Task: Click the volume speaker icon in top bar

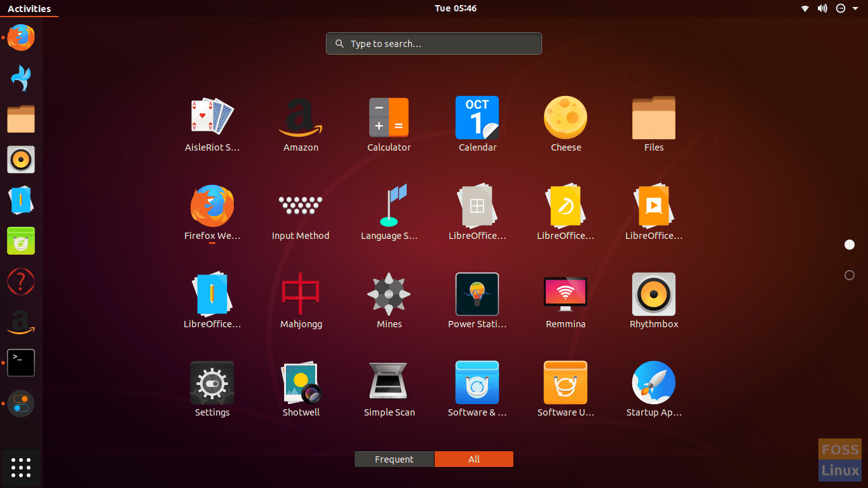Action: (x=822, y=8)
